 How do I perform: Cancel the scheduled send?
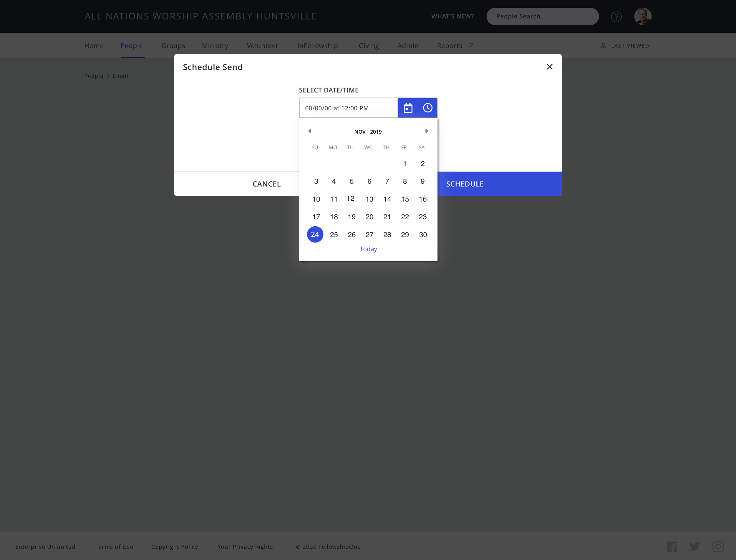point(266,184)
